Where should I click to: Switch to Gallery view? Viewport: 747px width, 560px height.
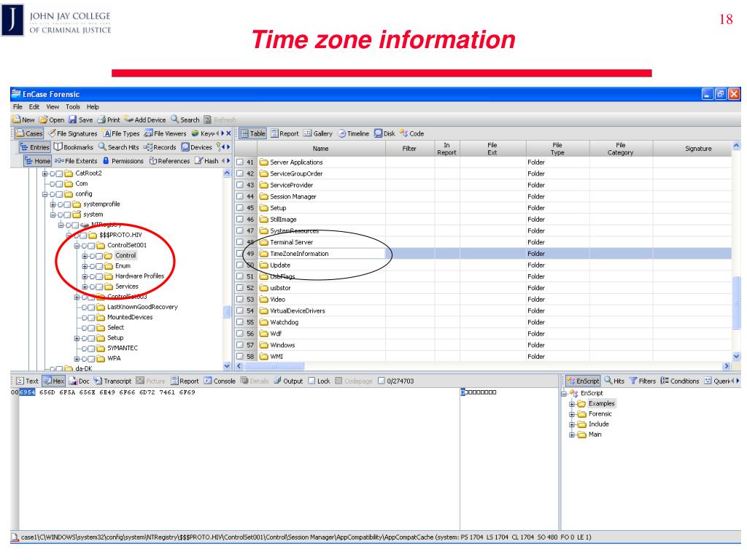tap(318, 134)
